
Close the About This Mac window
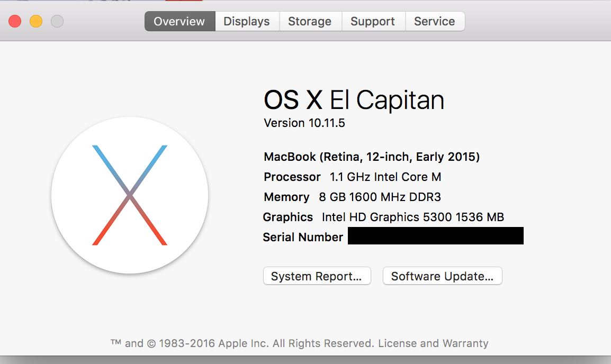tap(15, 22)
